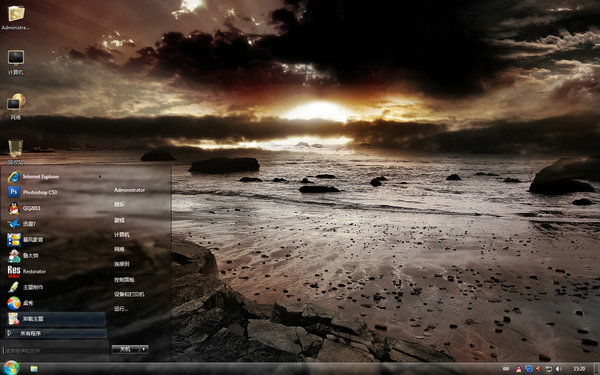This screenshot has width=600, height=375.
Task: Open the Administrator folder desktop icon
Action: pyautogui.click(x=15, y=18)
